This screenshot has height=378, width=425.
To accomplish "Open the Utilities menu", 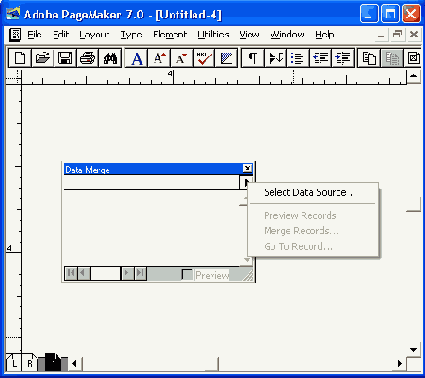I will pyautogui.click(x=213, y=34).
